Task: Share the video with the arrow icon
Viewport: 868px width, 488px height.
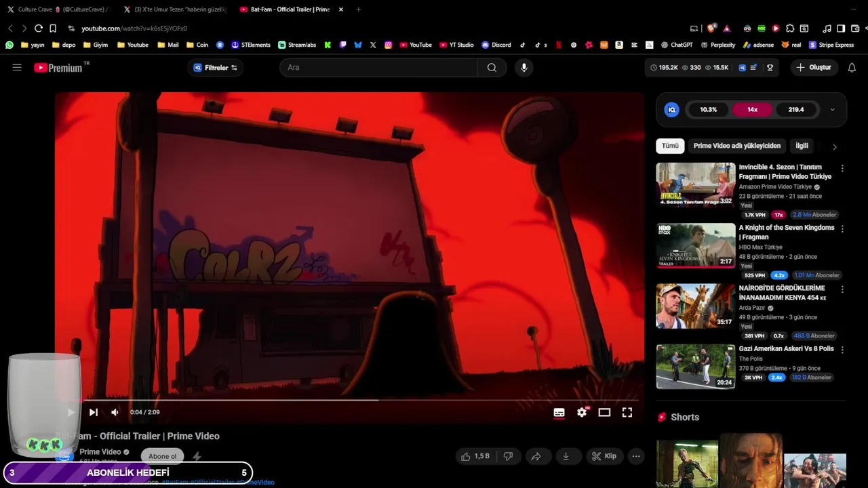Action: (536, 456)
